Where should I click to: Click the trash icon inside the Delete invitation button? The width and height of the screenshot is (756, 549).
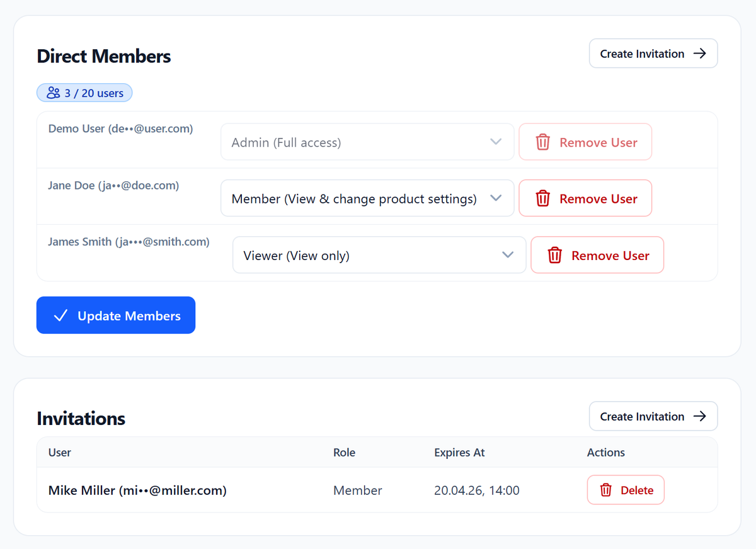click(605, 490)
